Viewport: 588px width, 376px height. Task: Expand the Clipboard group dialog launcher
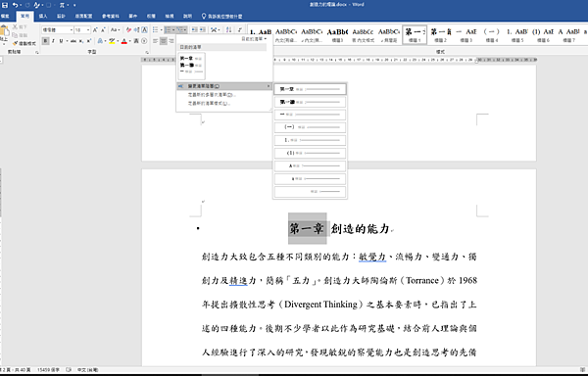point(37,52)
